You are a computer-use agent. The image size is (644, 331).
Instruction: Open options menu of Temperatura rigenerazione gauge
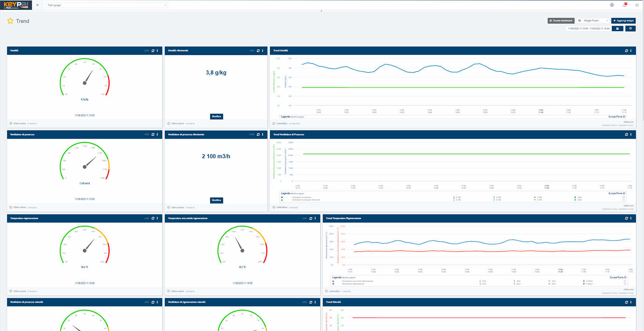click(157, 218)
